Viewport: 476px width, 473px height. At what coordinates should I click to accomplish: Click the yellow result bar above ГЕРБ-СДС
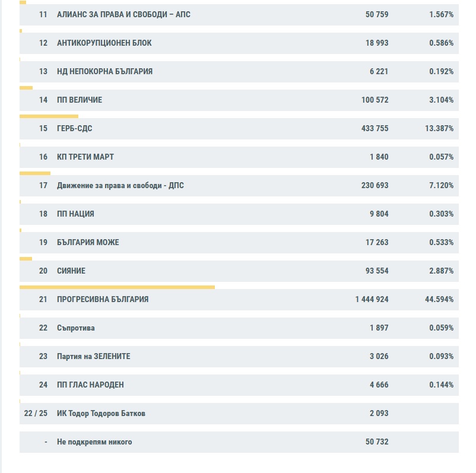(x=49, y=116)
